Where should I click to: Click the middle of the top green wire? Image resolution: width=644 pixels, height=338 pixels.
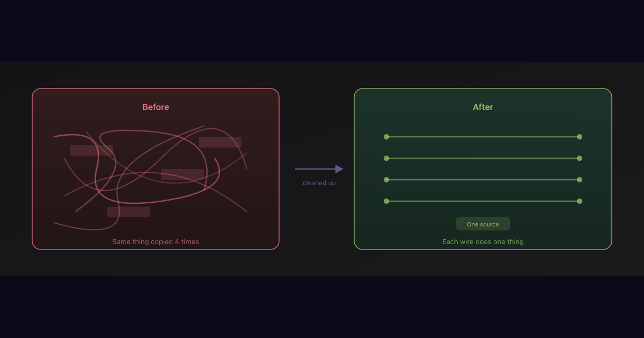coord(483,137)
